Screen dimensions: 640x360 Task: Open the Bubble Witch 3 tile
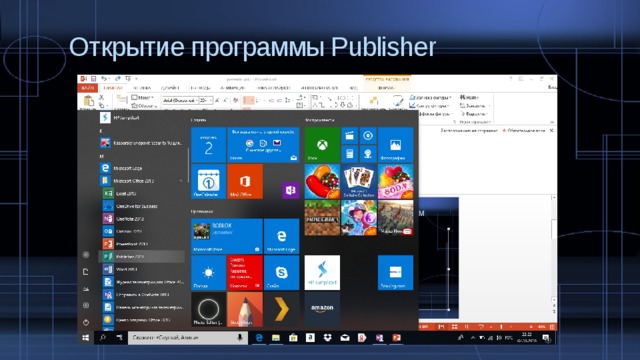click(359, 218)
